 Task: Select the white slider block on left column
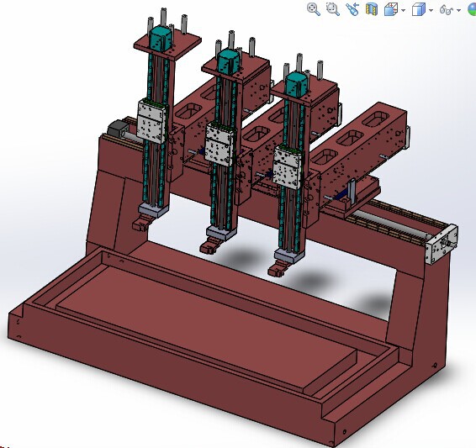[151, 121]
